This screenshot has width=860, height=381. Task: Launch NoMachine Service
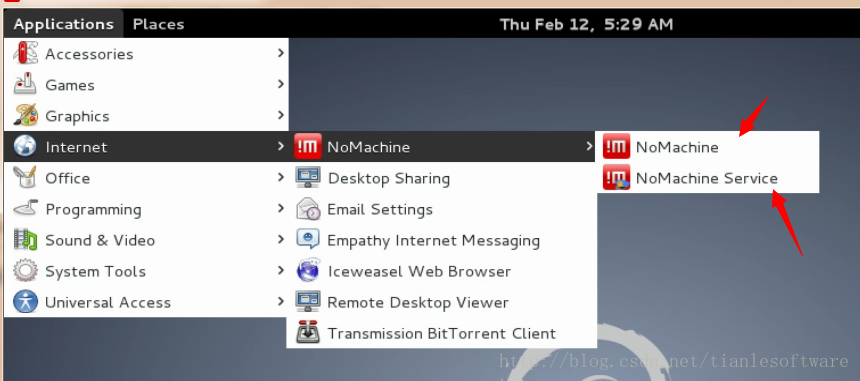708,178
